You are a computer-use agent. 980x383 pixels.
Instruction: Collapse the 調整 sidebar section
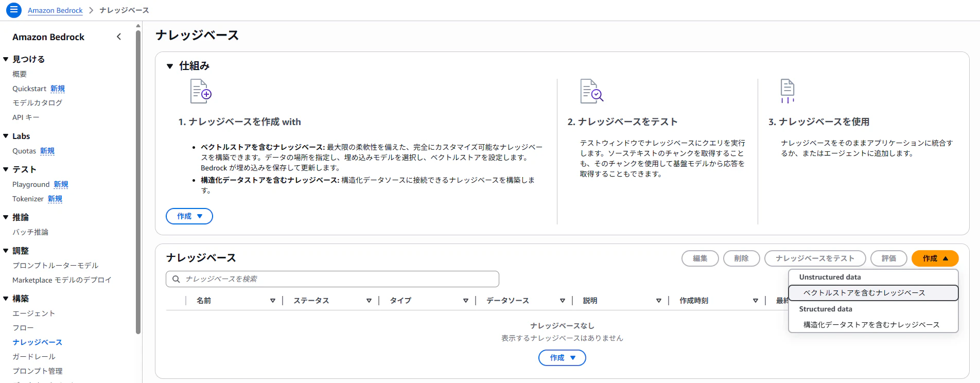click(x=6, y=251)
